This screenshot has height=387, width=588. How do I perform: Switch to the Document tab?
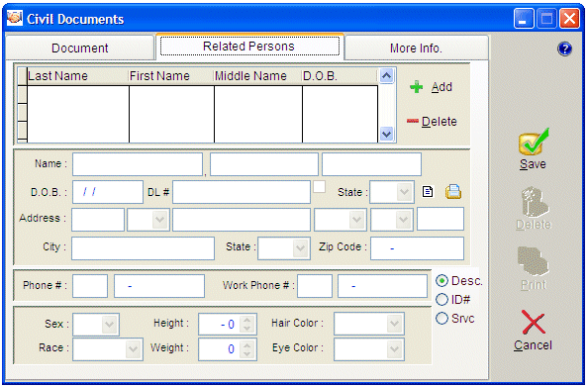80,48
